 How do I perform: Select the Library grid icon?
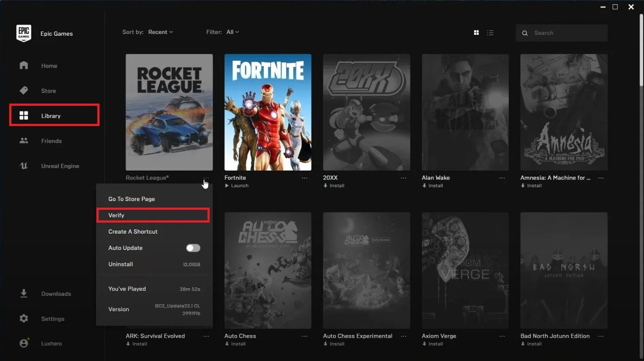click(x=24, y=115)
